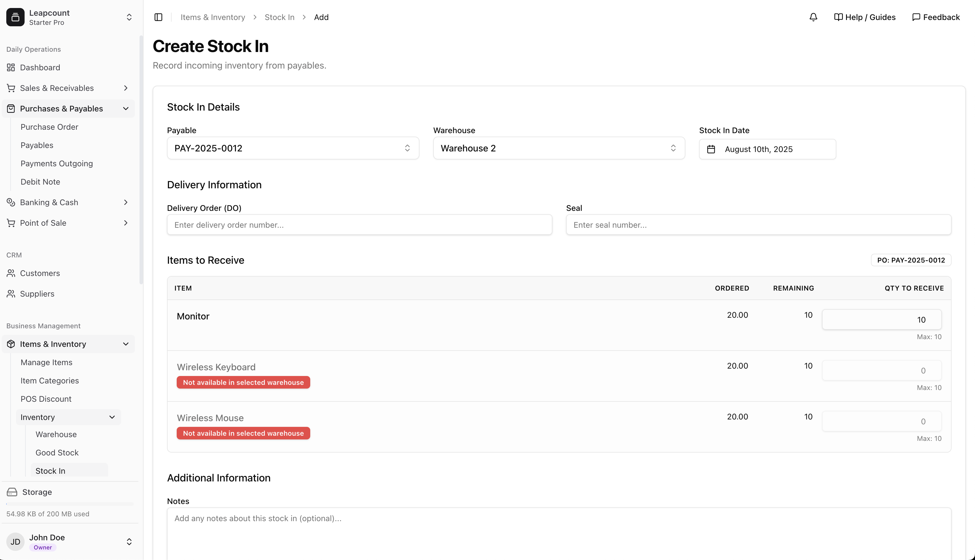Click the JD user avatar
The width and height of the screenshot is (975, 560).
point(15,542)
